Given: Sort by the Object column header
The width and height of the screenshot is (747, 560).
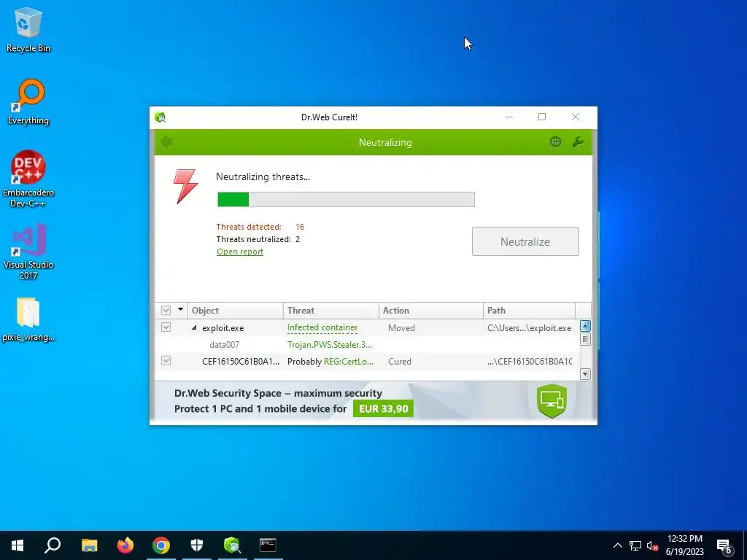Looking at the screenshot, I should click(236, 311).
